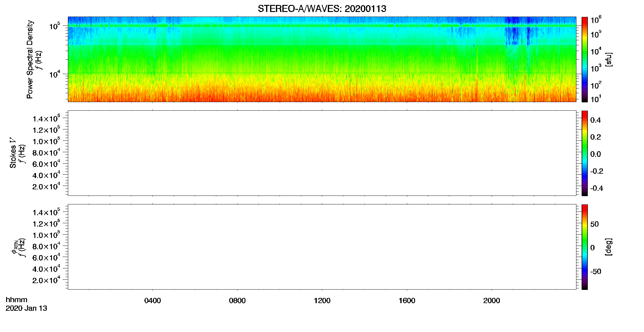The width and height of the screenshot is (644, 332).
Task: Select the 0400 time tick label
Action: pyautogui.click(x=152, y=301)
